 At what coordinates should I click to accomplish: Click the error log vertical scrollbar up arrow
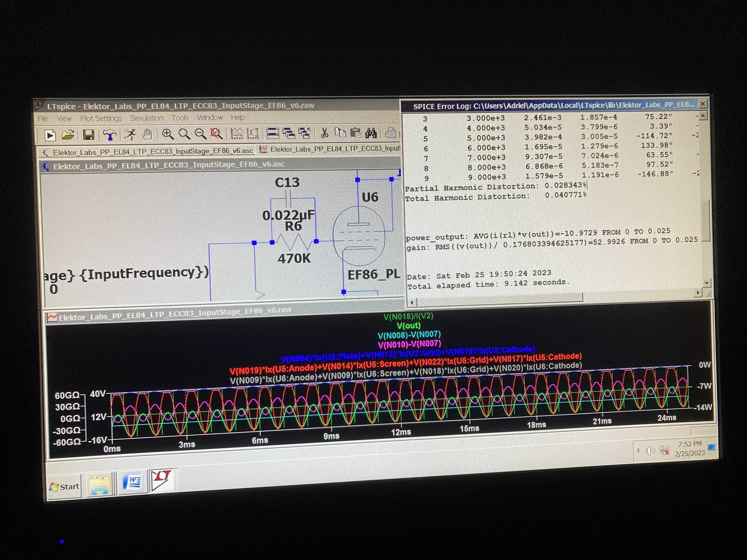pyautogui.click(x=703, y=116)
